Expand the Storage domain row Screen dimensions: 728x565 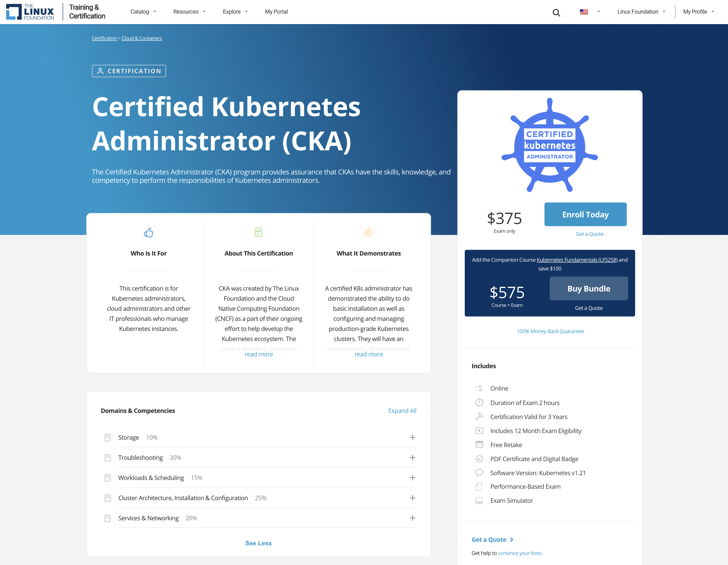coord(412,437)
